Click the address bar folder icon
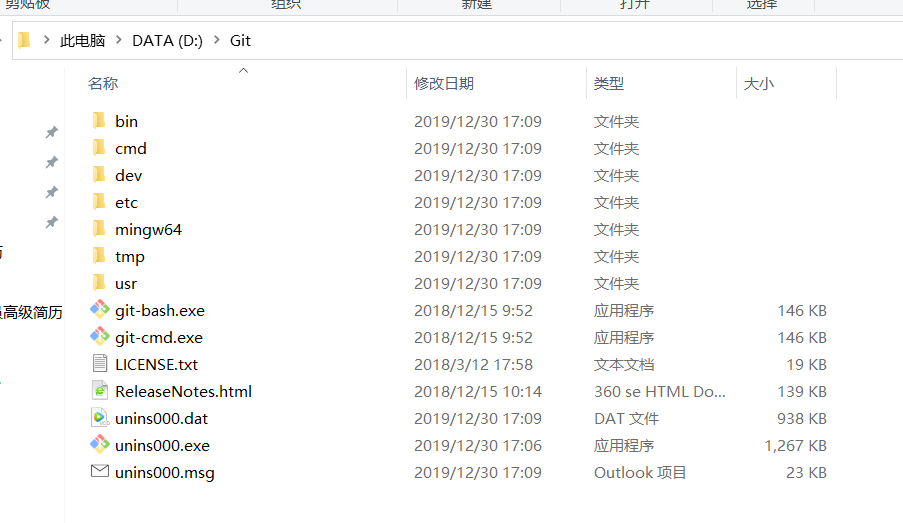This screenshot has width=903, height=523. click(24, 40)
